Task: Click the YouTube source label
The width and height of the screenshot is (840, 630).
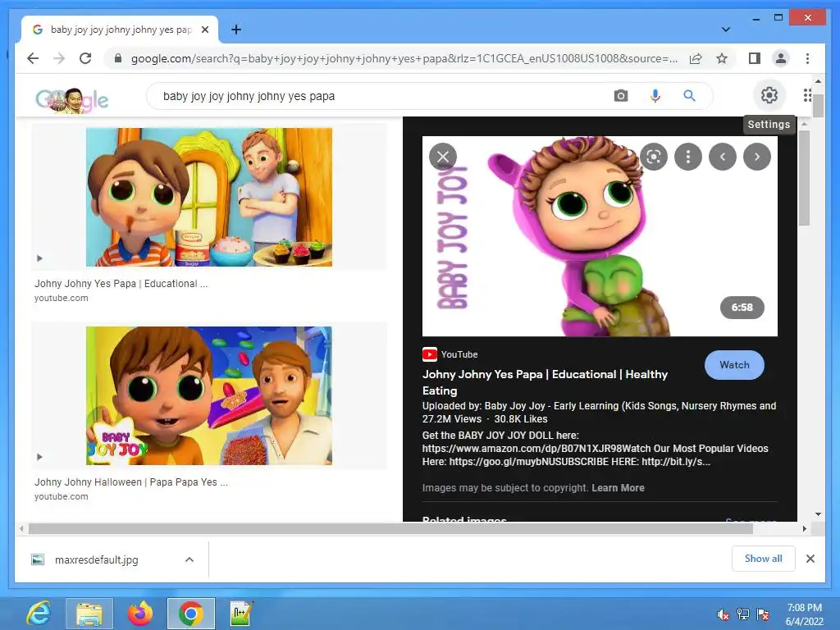Action: point(450,354)
